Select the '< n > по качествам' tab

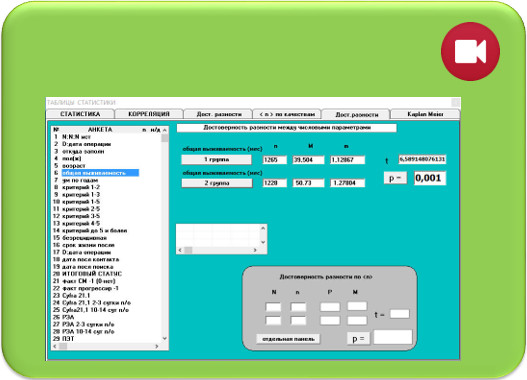287,114
